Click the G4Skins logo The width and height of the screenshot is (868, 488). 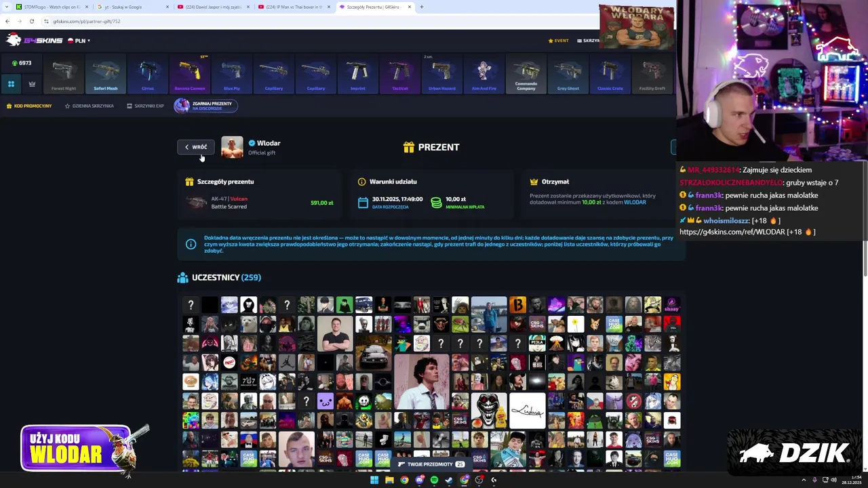point(34,41)
